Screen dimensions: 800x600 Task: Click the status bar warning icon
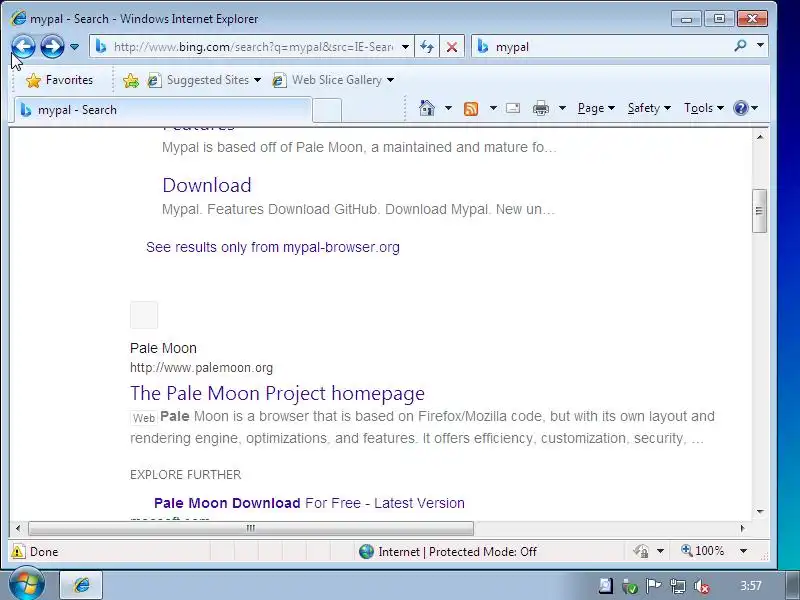[x=17, y=552]
